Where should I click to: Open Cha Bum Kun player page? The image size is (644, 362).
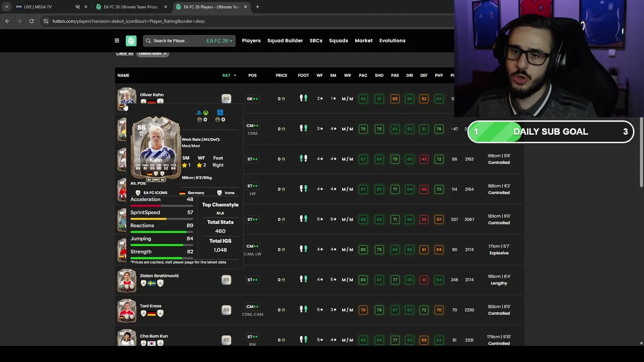153,336
